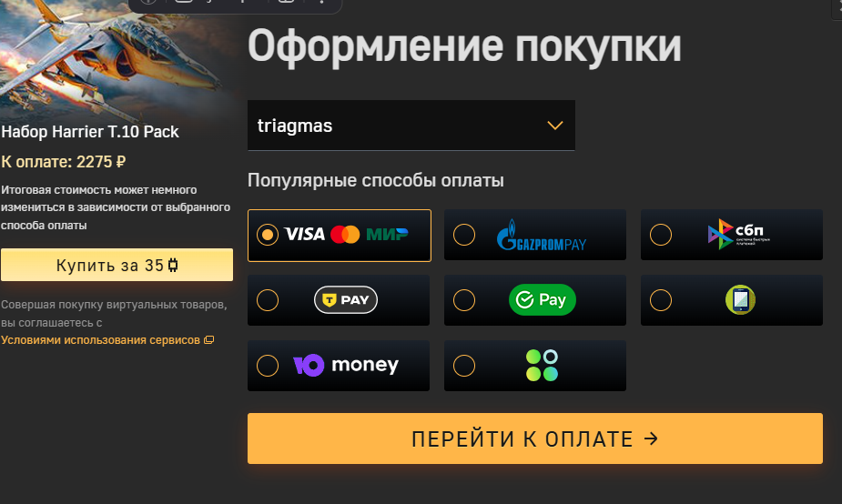Image resolution: width=842 pixels, height=504 pixels.
Task: Click the Перейти к оплате button
Action: 535,438
